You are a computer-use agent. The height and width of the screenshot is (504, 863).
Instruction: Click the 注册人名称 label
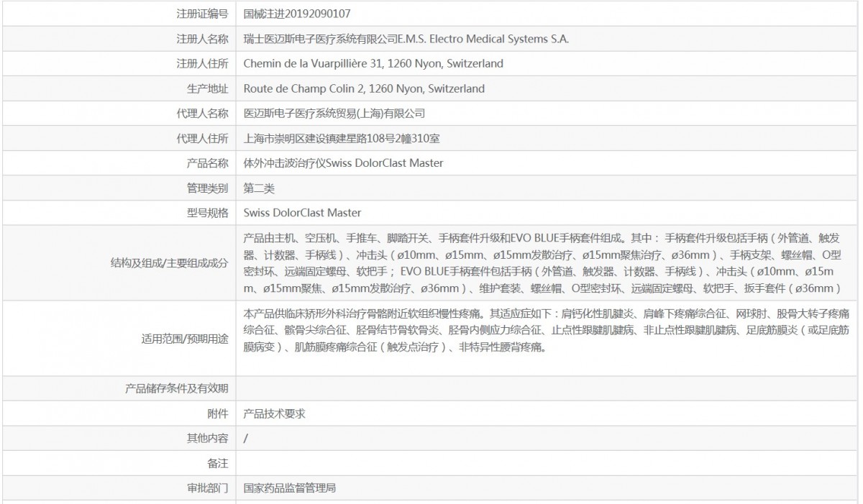202,39
